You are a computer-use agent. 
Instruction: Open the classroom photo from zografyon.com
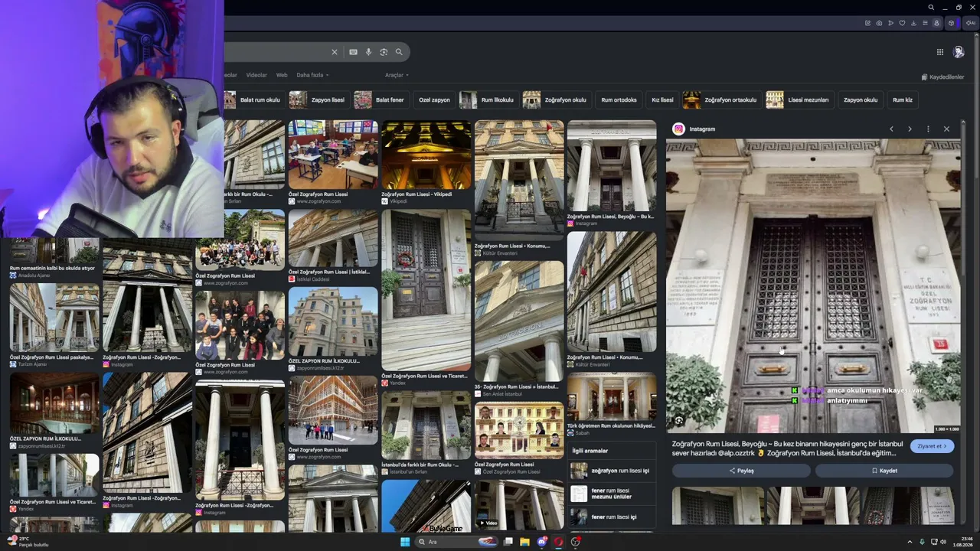333,155
